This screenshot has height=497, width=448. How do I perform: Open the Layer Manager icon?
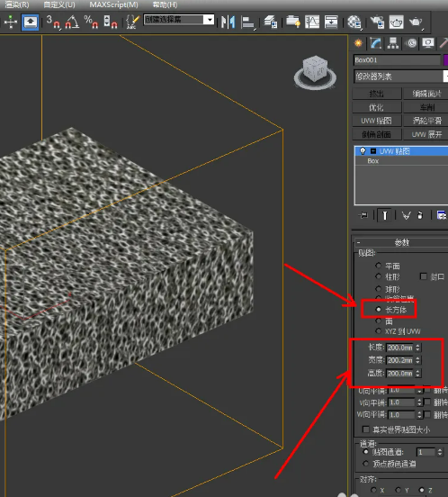271,22
